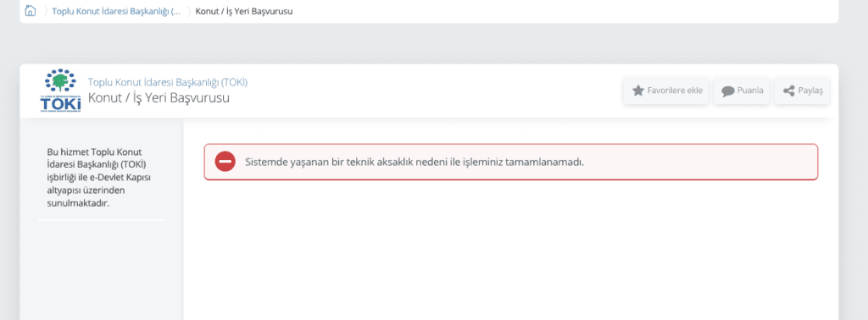Add the service with Favorilere ekle
Viewport: 868px width, 320px height.
point(666,91)
